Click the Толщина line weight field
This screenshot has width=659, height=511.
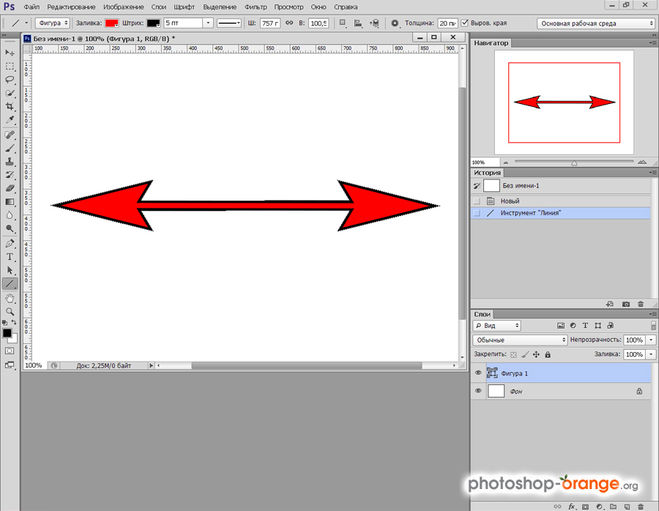tap(447, 23)
